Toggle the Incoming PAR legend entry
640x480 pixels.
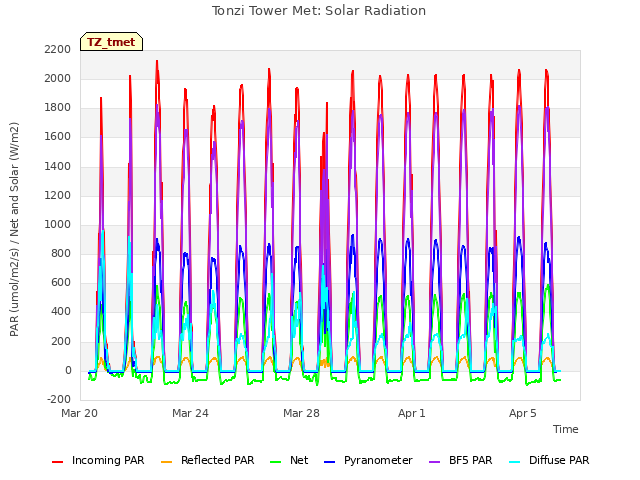(98, 460)
